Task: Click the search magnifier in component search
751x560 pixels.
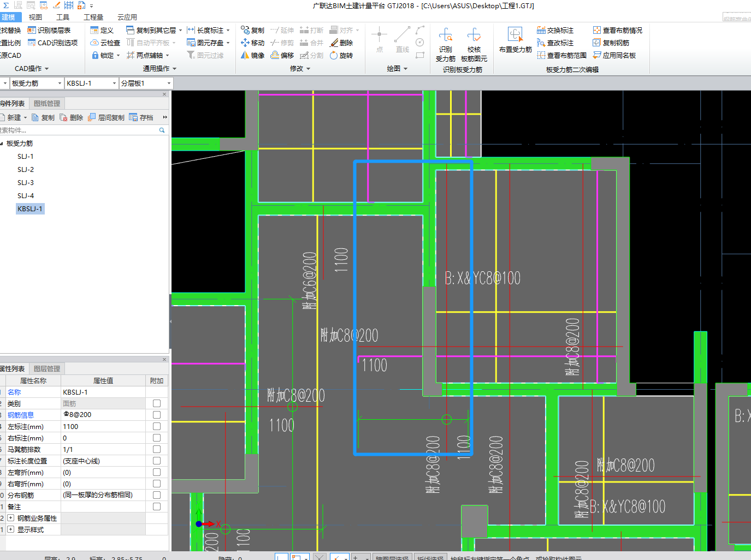Action: pos(162,130)
